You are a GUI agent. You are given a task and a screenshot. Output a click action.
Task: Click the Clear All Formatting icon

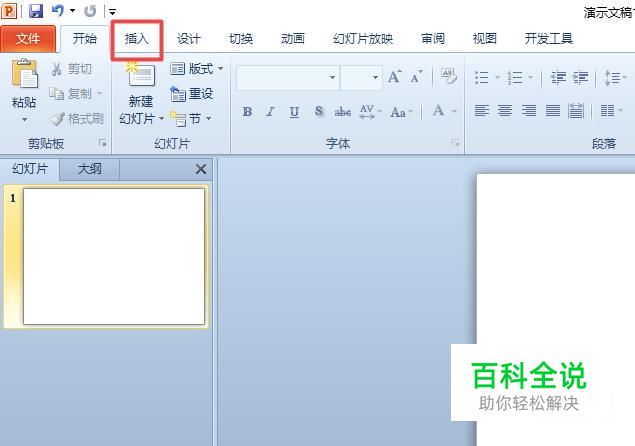449,76
